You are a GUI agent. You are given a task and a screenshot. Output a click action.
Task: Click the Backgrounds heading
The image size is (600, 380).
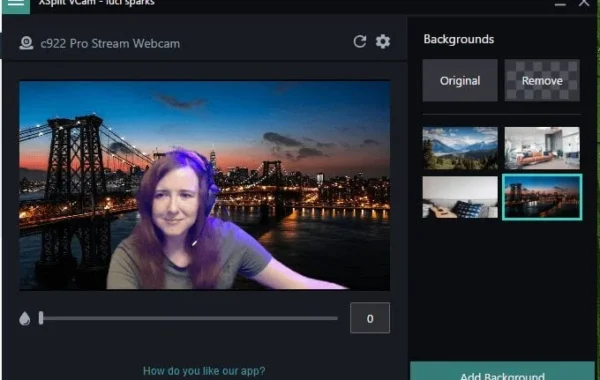(458, 39)
